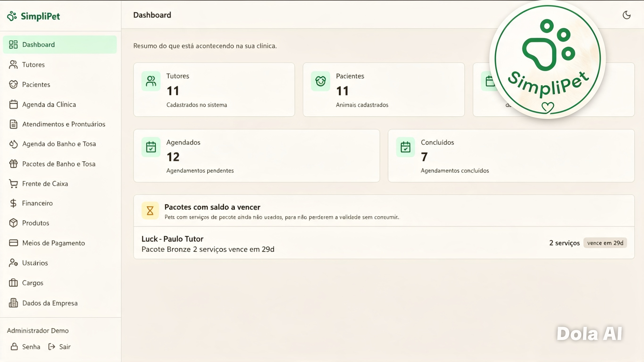Click the Concluídos count 7
The width and height of the screenshot is (644, 362).
coord(424,157)
